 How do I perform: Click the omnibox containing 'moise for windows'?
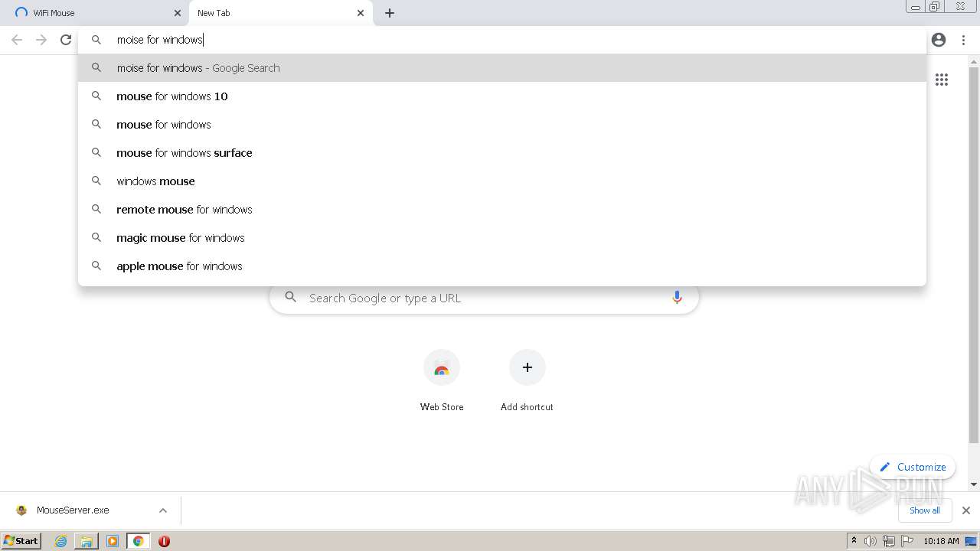tap(502, 40)
